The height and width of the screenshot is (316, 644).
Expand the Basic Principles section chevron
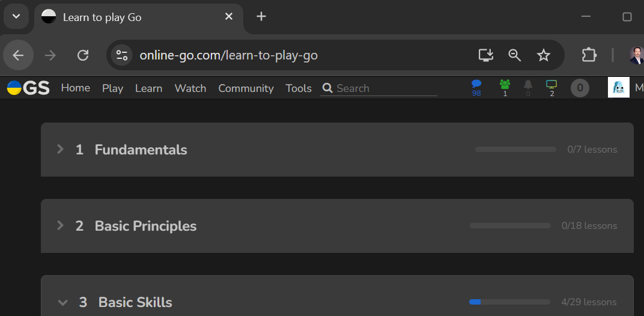[x=60, y=226]
